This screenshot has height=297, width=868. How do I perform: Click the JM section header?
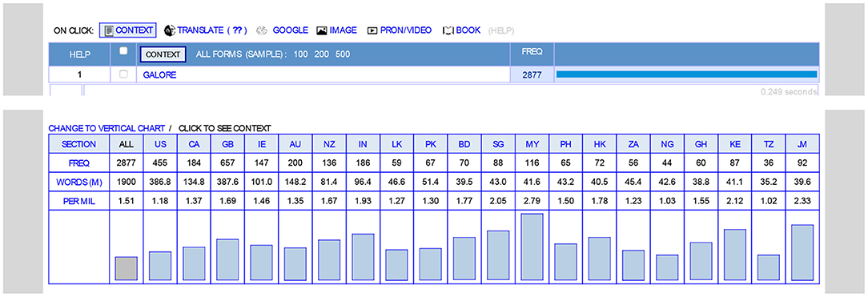click(x=802, y=144)
